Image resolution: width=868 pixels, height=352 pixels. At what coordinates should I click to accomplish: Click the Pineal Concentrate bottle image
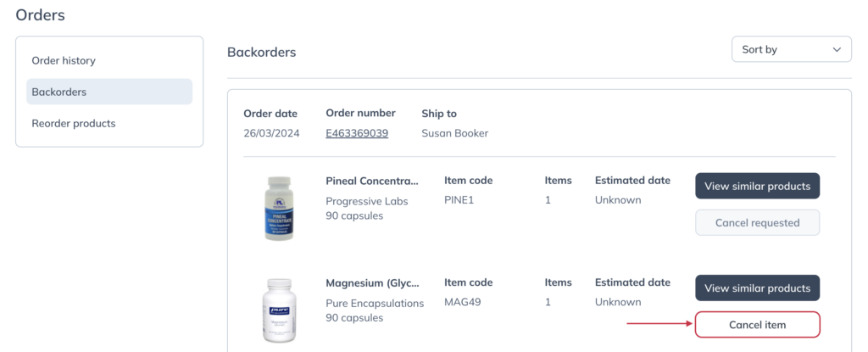point(278,208)
